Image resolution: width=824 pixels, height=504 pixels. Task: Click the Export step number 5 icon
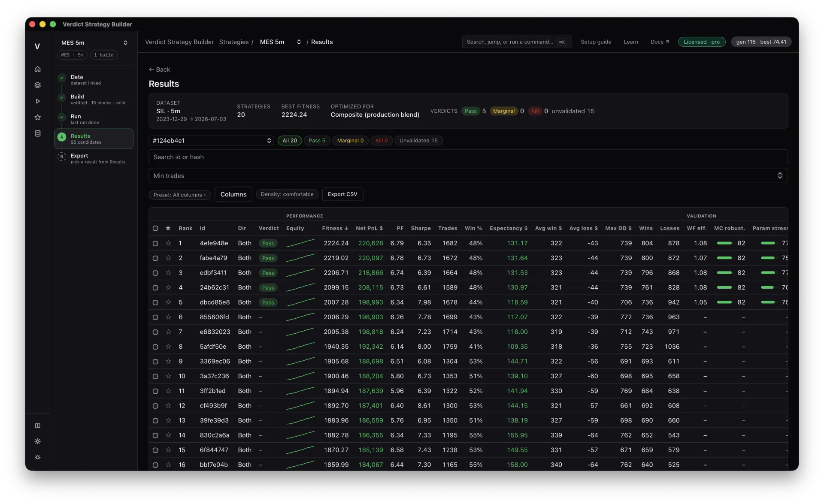point(62,157)
